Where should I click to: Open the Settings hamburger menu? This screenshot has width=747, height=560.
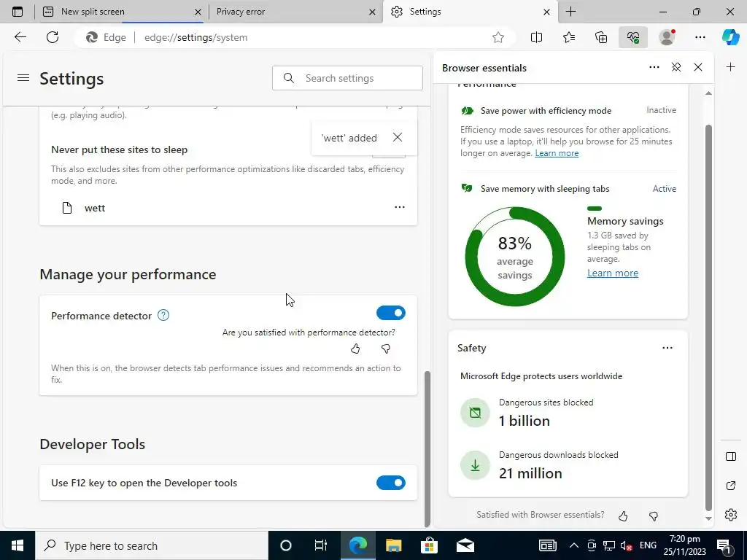[23, 77]
